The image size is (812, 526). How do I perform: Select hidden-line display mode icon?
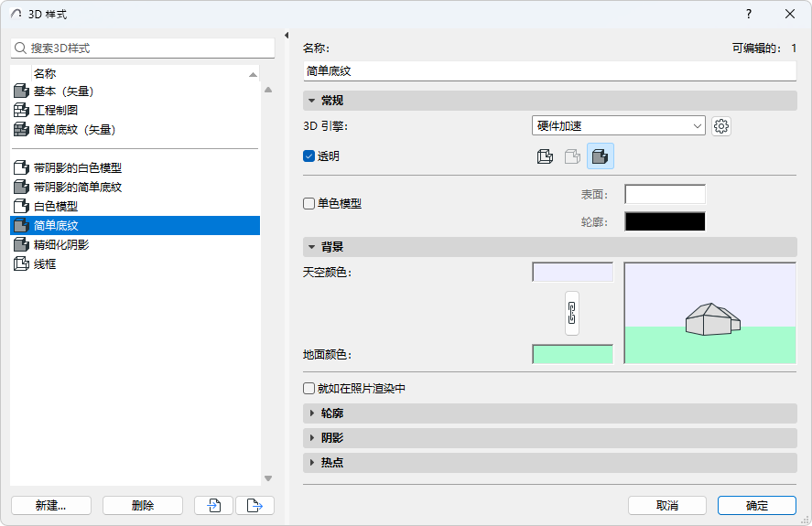[x=572, y=156]
